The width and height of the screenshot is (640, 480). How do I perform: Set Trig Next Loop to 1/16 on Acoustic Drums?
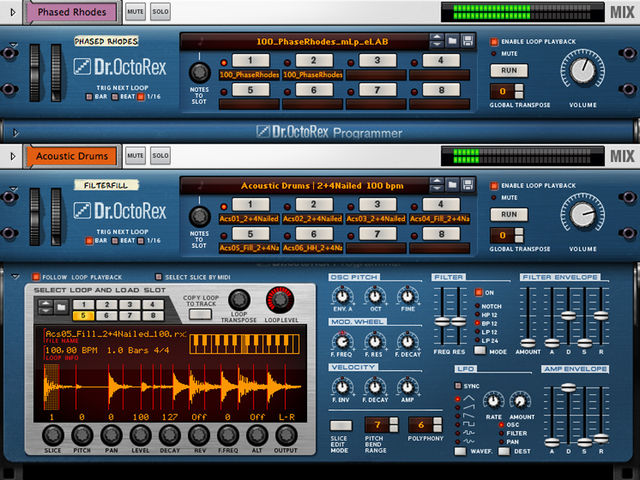[141, 241]
